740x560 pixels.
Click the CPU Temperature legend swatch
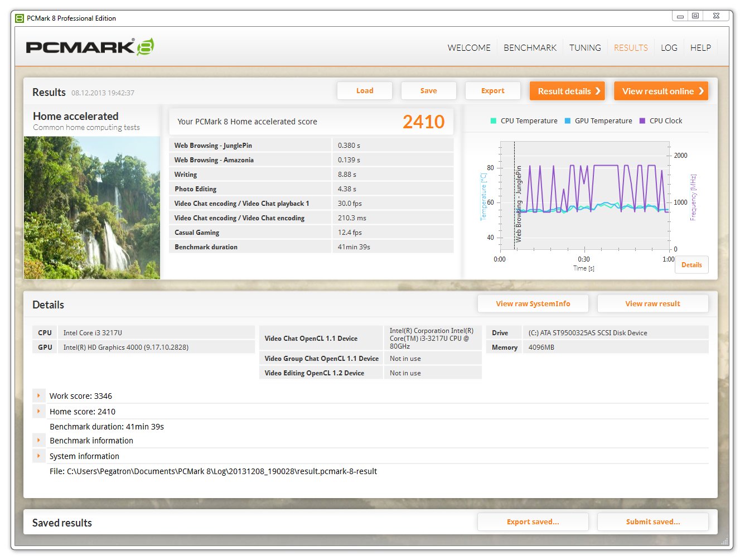493,121
